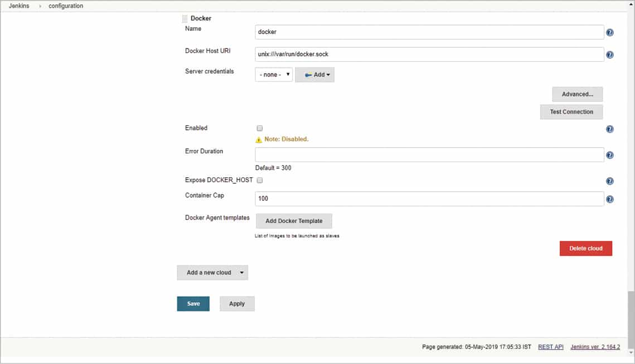Show help for the Enabled option
Viewport: 635px width, 364px height.
(609, 129)
